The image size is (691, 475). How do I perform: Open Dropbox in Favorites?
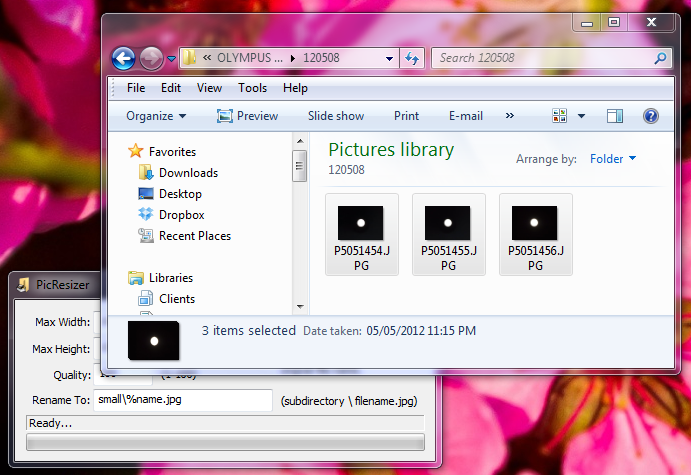[x=181, y=215]
